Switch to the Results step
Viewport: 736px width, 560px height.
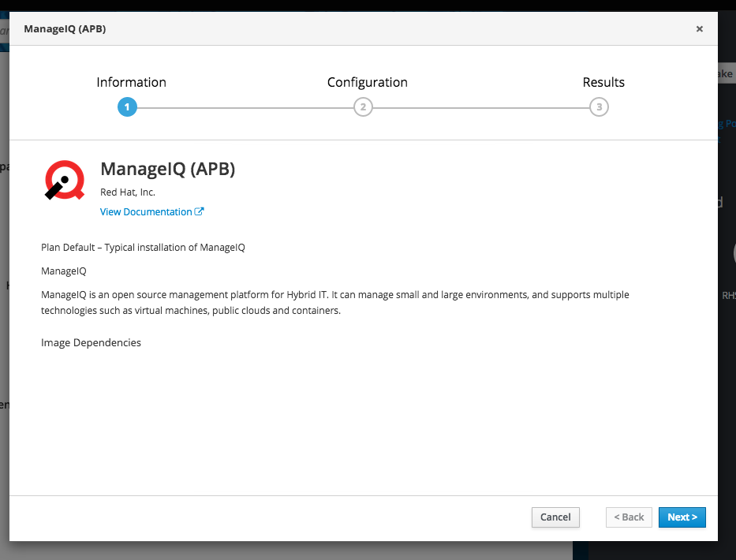(603, 82)
